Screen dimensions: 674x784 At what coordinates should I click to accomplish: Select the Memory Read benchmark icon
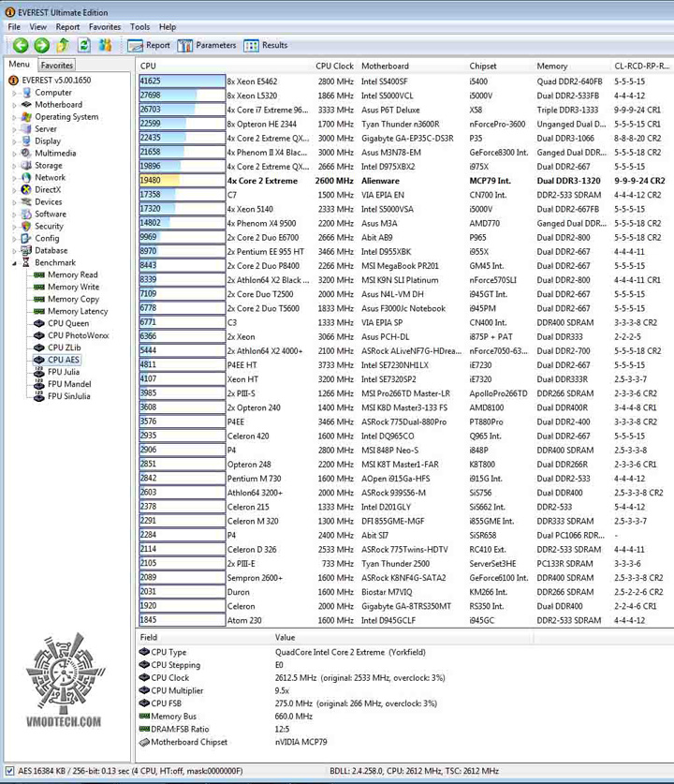tap(39, 274)
